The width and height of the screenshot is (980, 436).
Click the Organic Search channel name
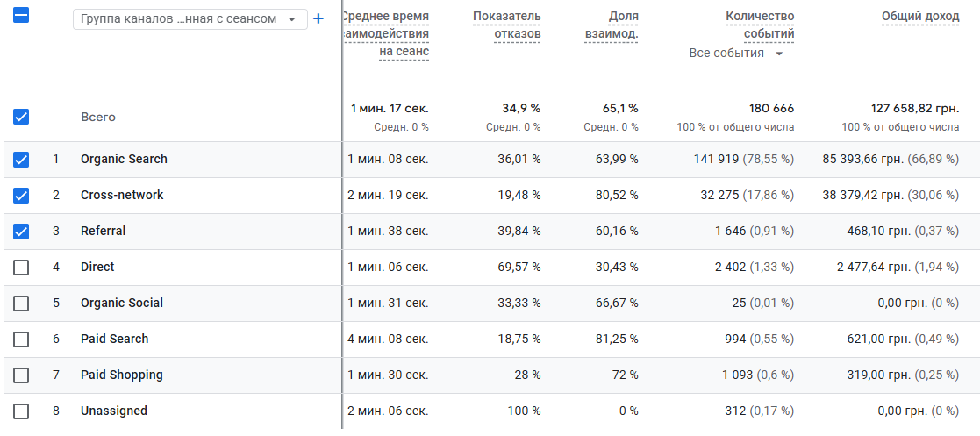124,160
